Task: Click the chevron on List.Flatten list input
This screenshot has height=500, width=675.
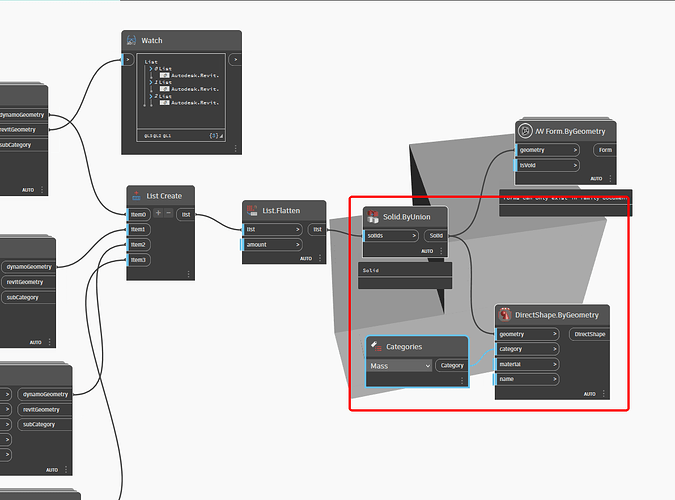Action: point(297,230)
